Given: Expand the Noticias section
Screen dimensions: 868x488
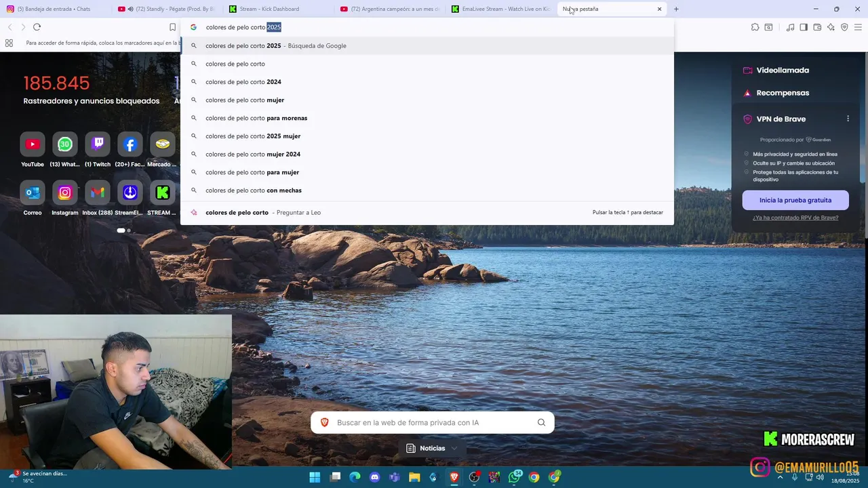Looking at the screenshot, I should [432, 448].
